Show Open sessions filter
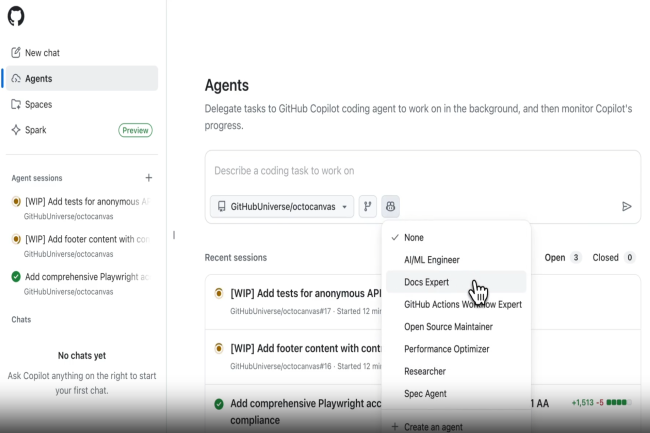The width and height of the screenshot is (650, 433). point(562,258)
